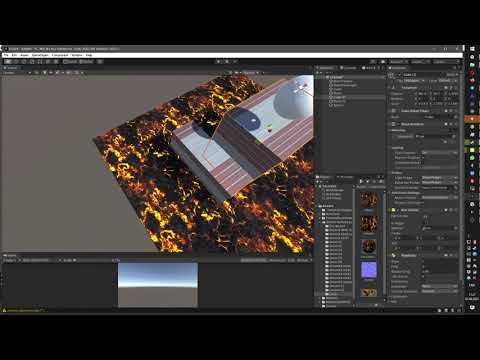Select the purple normal map thumbnail in Project
Image resolution: width=480 pixels, height=360 pixels.
369,270
